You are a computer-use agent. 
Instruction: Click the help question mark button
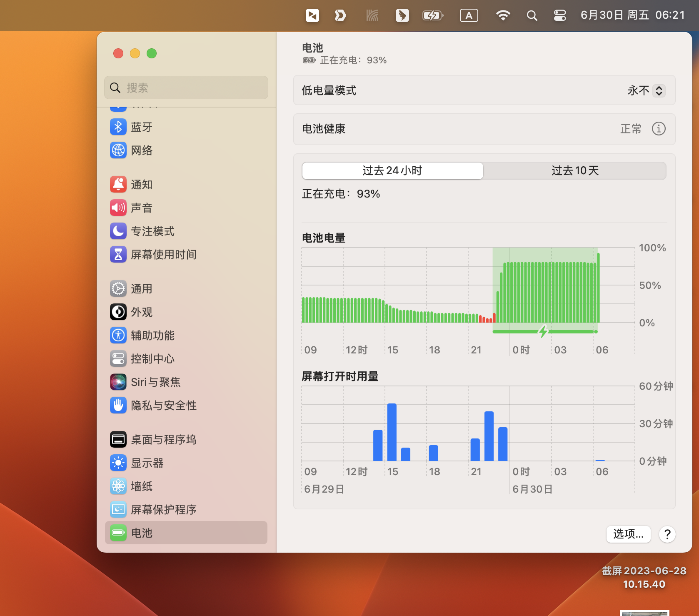coord(667,534)
